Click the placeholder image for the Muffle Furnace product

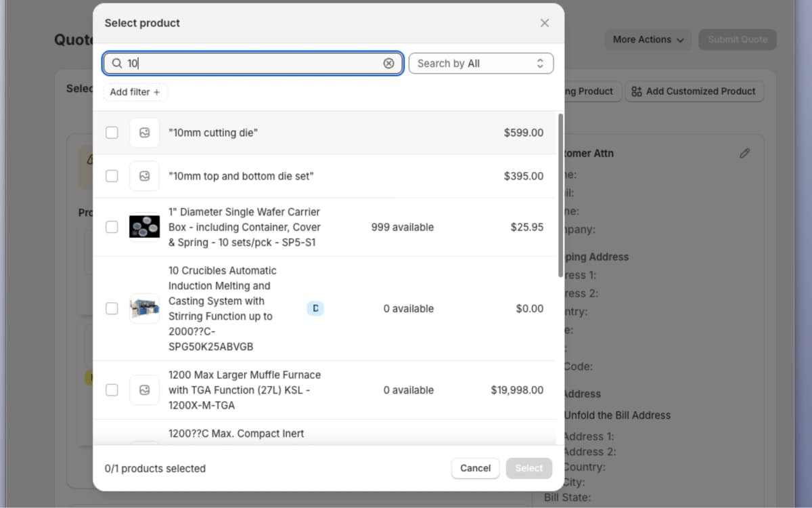144,389
